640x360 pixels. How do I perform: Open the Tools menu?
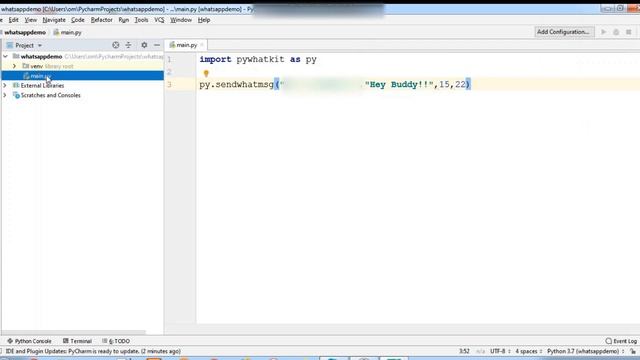click(141, 20)
